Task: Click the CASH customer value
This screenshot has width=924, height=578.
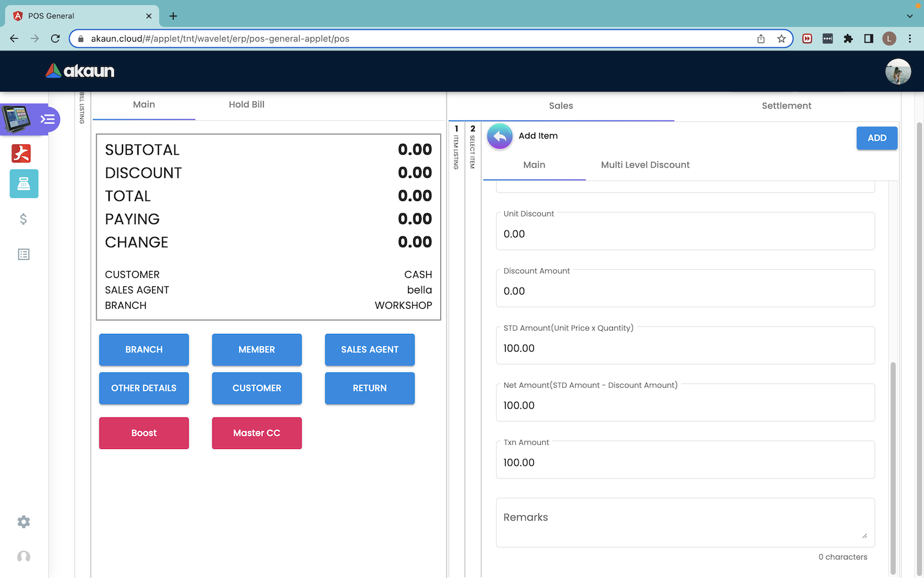Action: pos(418,275)
